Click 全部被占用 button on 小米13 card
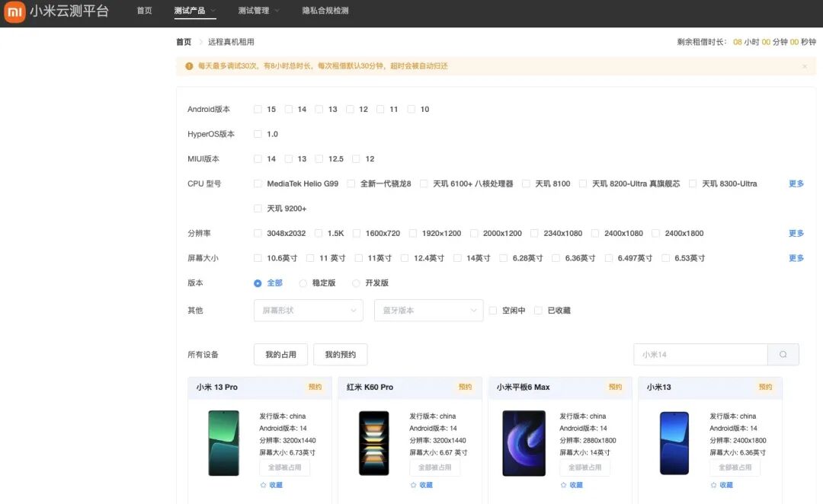The width and height of the screenshot is (823, 504). 735,467
